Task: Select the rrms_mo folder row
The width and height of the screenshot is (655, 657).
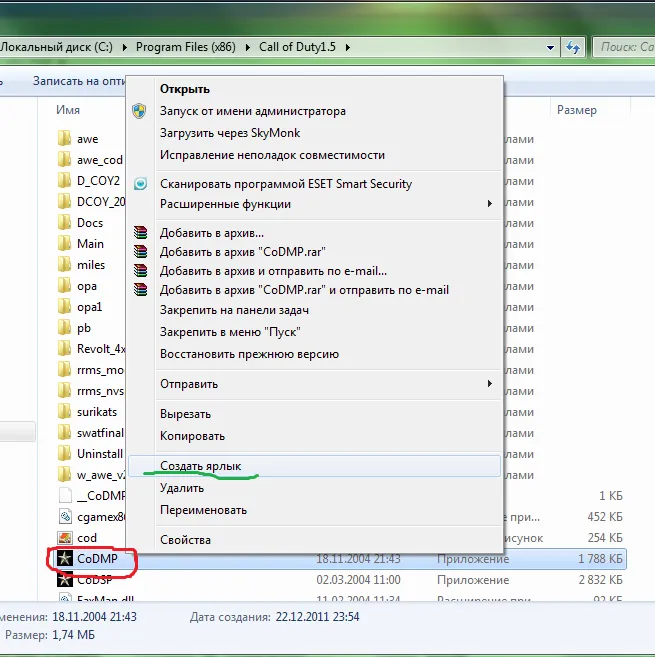Action: pyautogui.click(x=91, y=370)
